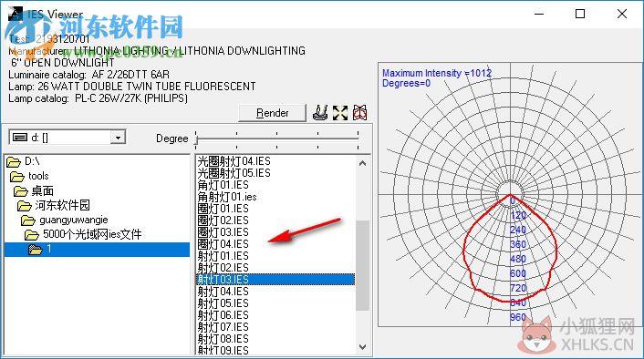
Task: Click file list scrollbar up arrow
Action: [x=362, y=163]
